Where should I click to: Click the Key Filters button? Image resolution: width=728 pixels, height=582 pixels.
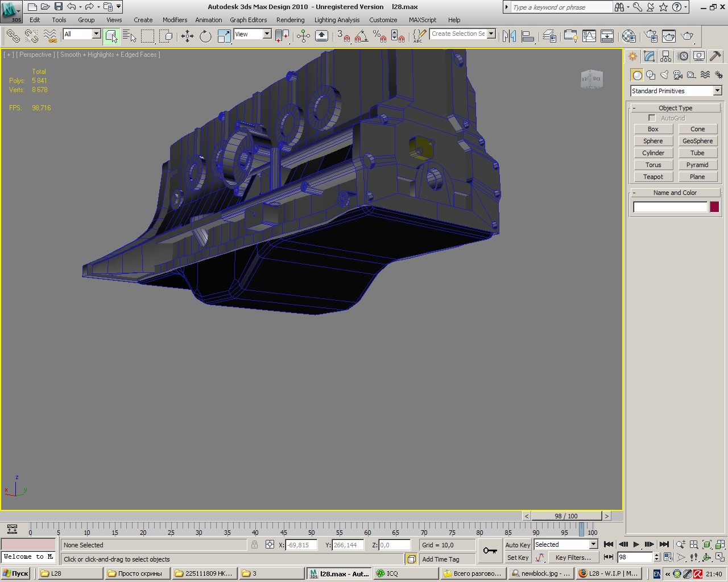[x=573, y=558]
